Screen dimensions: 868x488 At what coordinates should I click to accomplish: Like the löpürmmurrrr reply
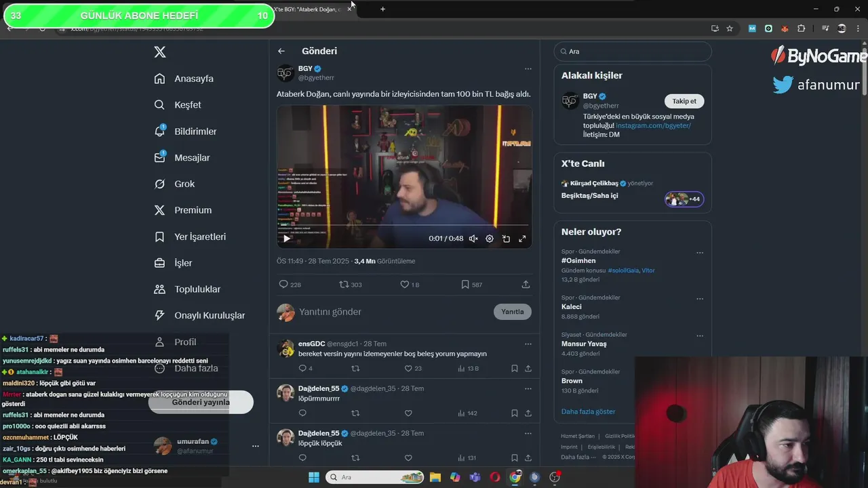coord(408,413)
